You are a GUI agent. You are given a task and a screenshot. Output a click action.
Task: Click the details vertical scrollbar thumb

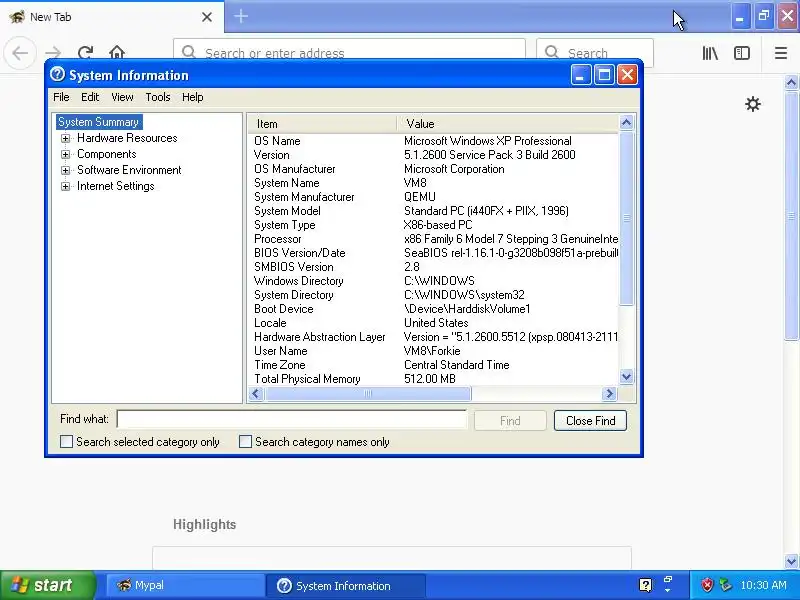(x=627, y=218)
